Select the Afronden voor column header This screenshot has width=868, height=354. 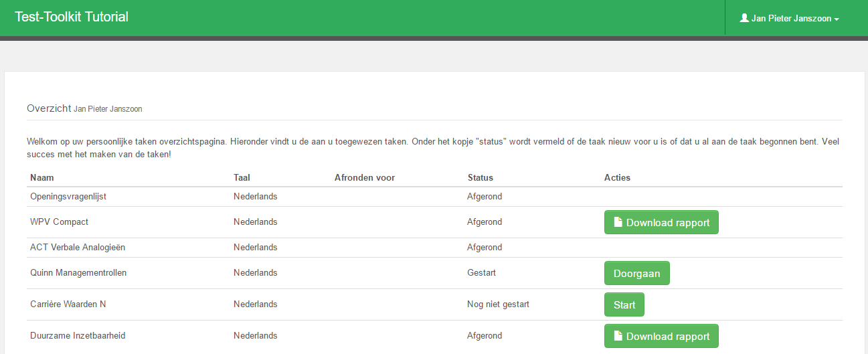point(365,177)
